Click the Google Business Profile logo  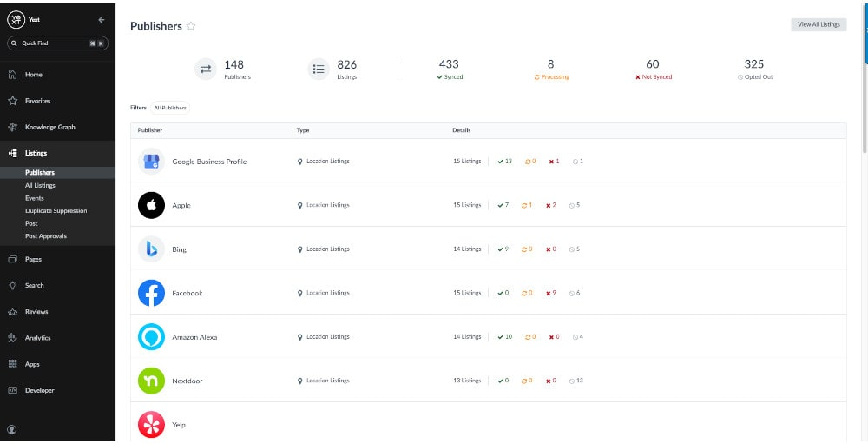[x=151, y=162]
